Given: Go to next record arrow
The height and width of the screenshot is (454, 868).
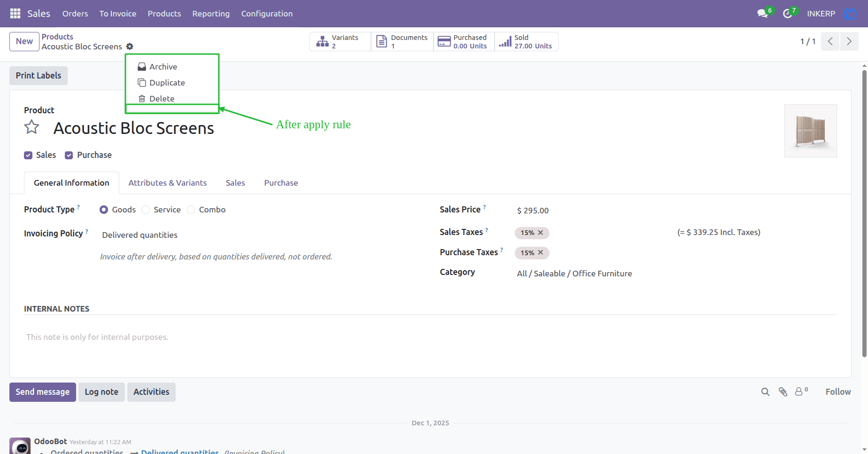Looking at the screenshot, I should pos(849,41).
